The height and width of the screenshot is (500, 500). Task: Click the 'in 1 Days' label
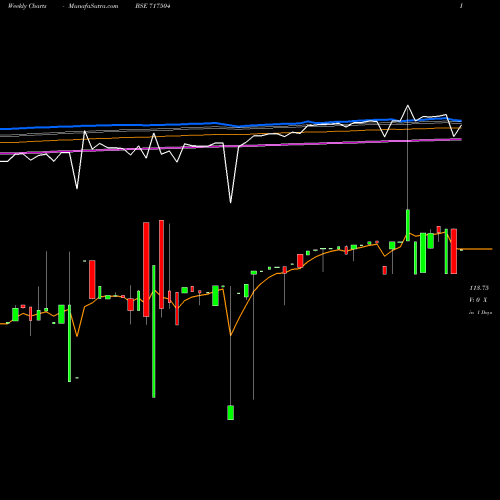[480, 313]
